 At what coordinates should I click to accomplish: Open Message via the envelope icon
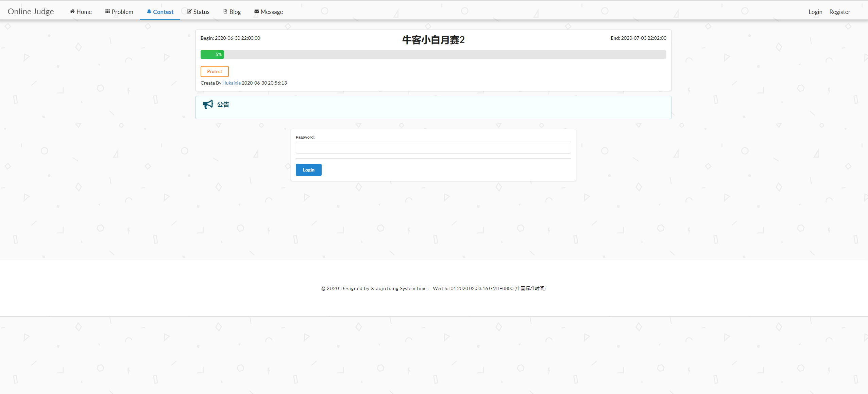pos(256,11)
